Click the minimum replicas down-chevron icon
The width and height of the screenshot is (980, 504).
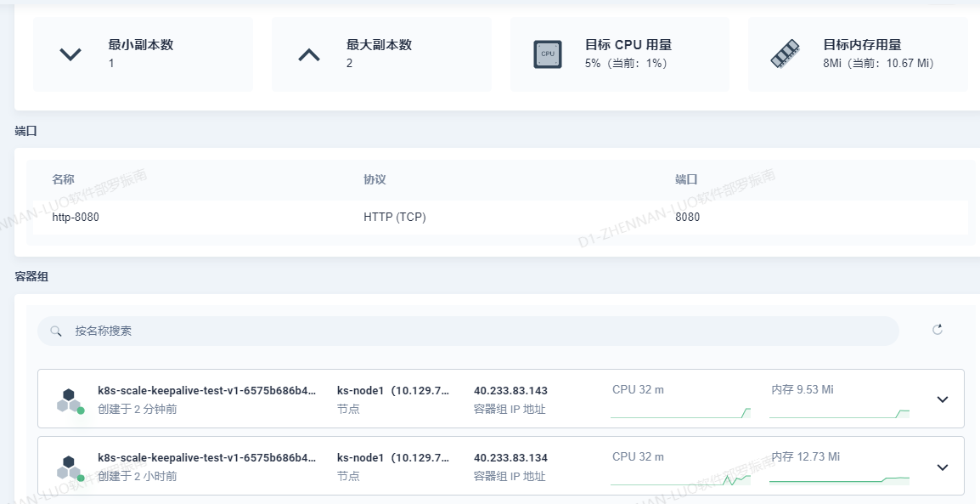coord(70,54)
